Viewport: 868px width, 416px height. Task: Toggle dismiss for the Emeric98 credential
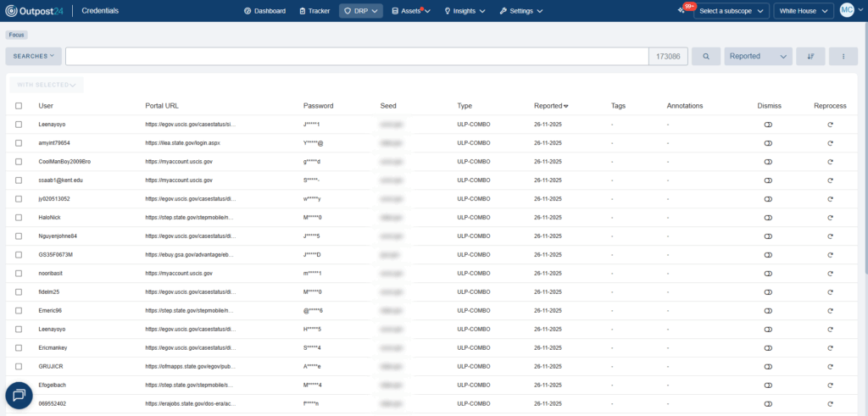pyautogui.click(x=769, y=311)
